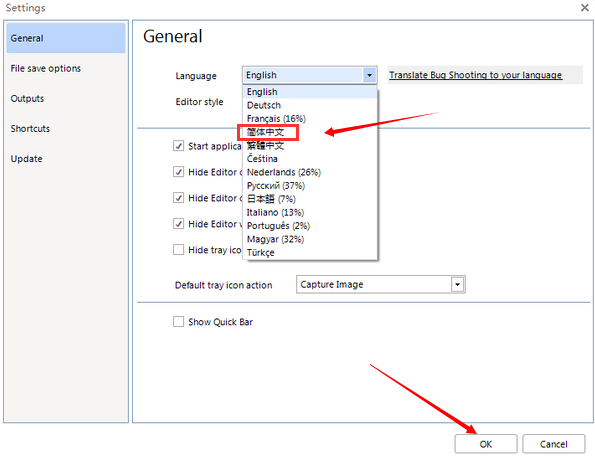The width and height of the screenshot is (595, 463).
Task: Toggle the Start application checkbox
Action: click(x=178, y=146)
